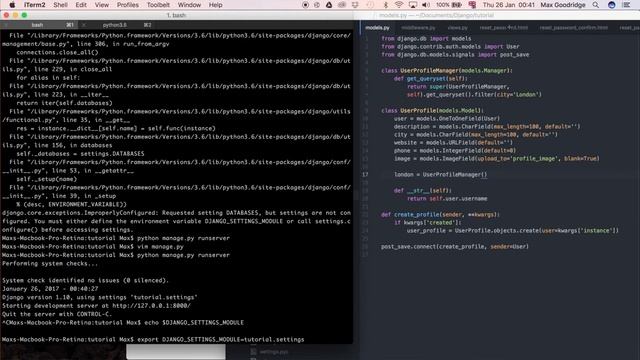Image resolution: width=640 pixels, height=360 pixels.
Task: Open the Help menu
Action: coord(216,5)
